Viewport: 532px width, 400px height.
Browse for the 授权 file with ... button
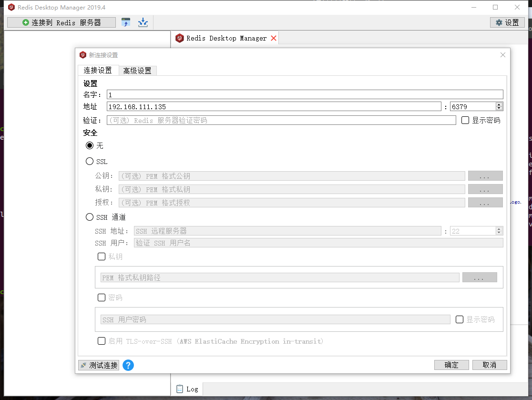point(485,203)
